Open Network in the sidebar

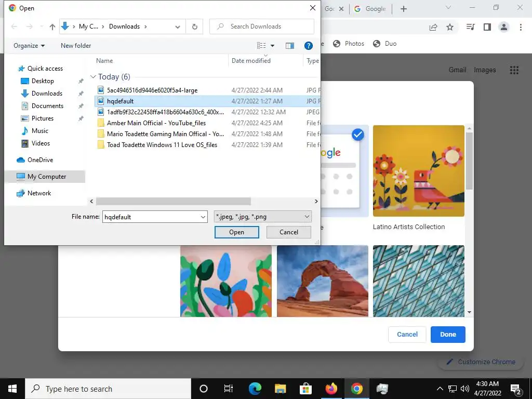39,193
